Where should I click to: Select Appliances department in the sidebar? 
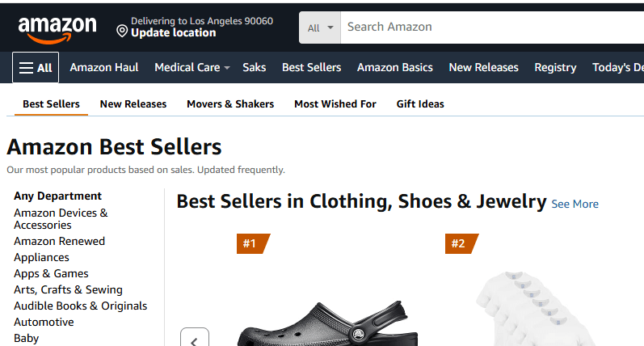41,257
